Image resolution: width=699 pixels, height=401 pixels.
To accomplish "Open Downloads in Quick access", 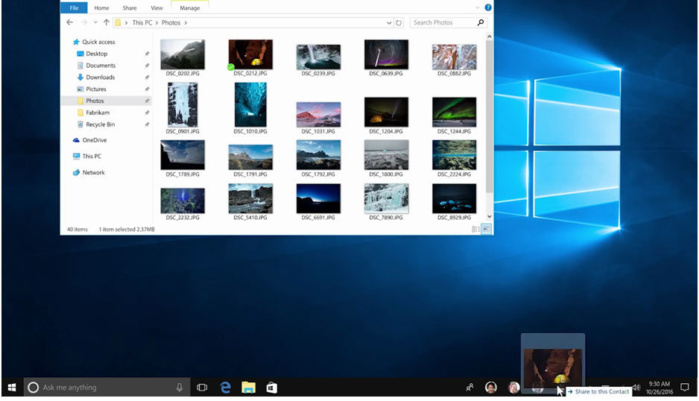I will [96, 77].
